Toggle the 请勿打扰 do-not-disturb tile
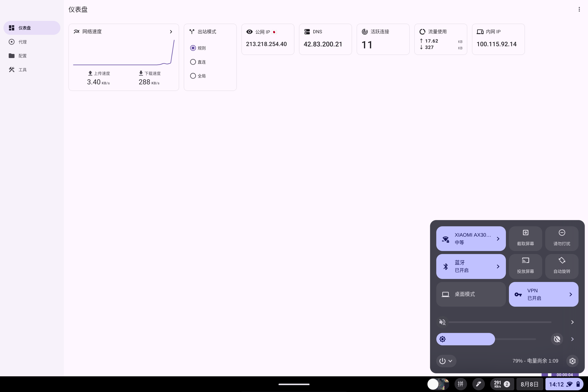588x392 pixels. tap(562, 238)
